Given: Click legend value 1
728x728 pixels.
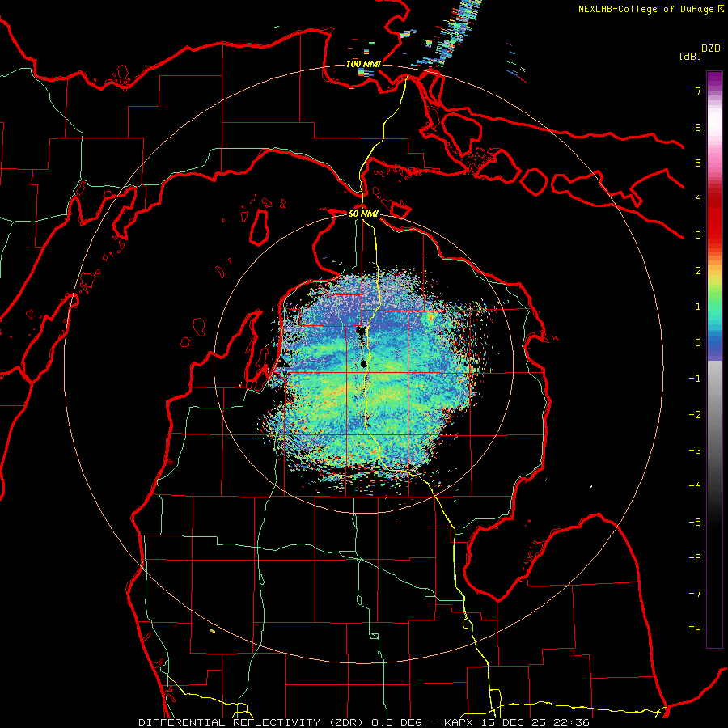Looking at the screenshot, I should coord(698,307).
